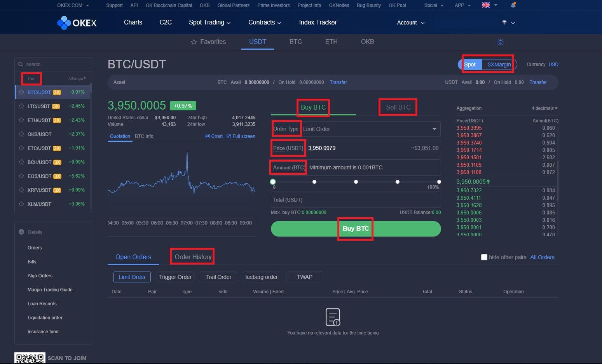Select the Trigger Order filter

(175, 277)
